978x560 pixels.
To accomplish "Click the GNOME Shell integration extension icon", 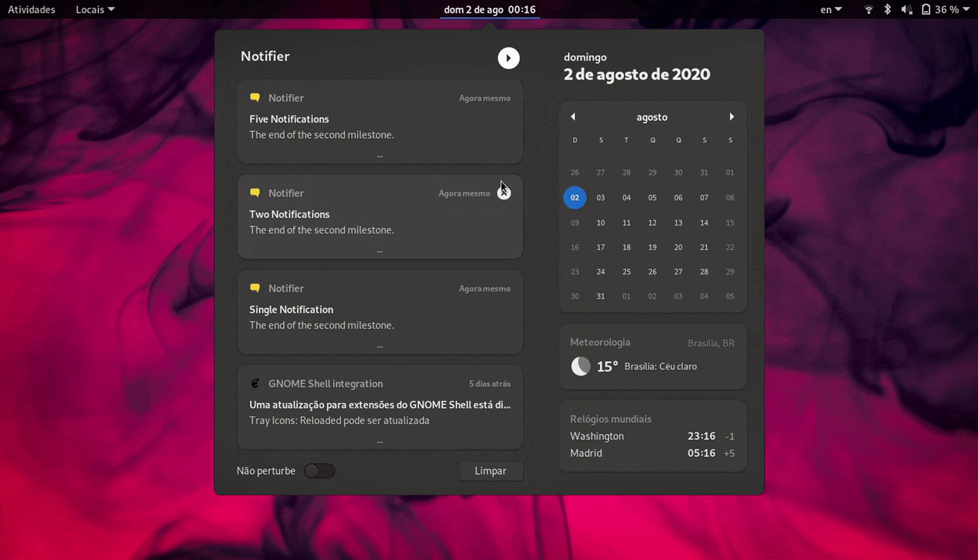I will pyautogui.click(x=255, y=383).
